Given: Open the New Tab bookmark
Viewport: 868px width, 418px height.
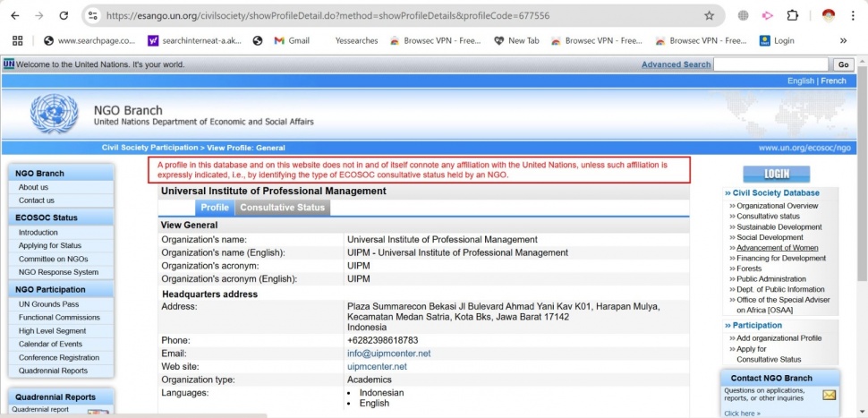Looking at the screenshot, I should pyautogui.click(x=516, y=40).
